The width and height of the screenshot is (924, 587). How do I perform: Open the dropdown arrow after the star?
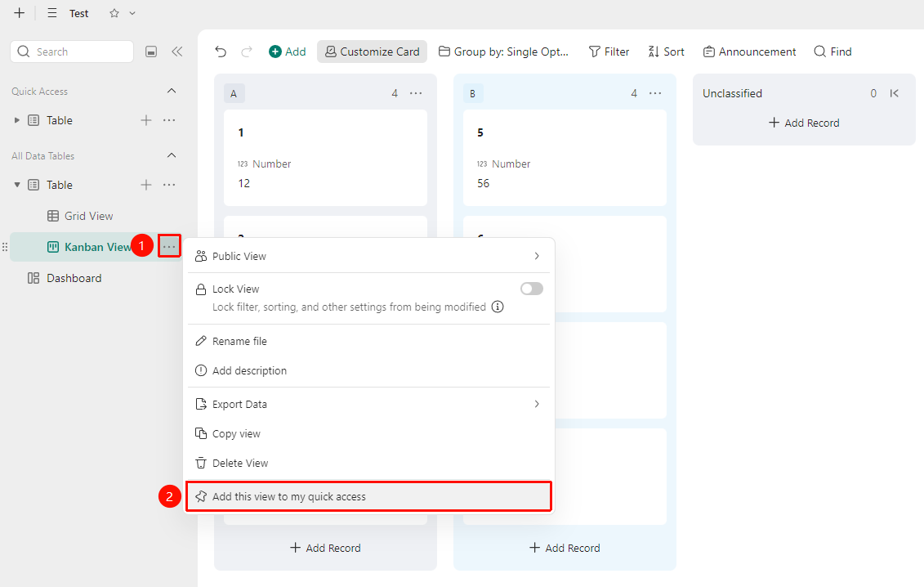point(132,13)
